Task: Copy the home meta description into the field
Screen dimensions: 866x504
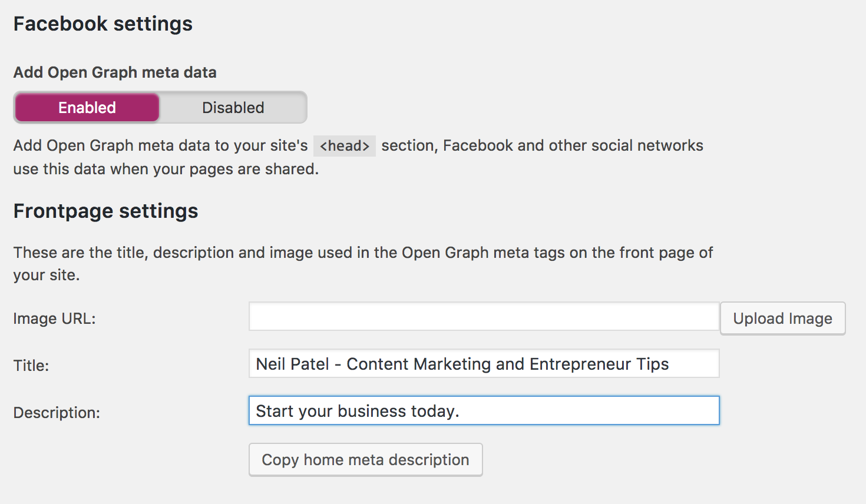Action: tap(365, 459)
